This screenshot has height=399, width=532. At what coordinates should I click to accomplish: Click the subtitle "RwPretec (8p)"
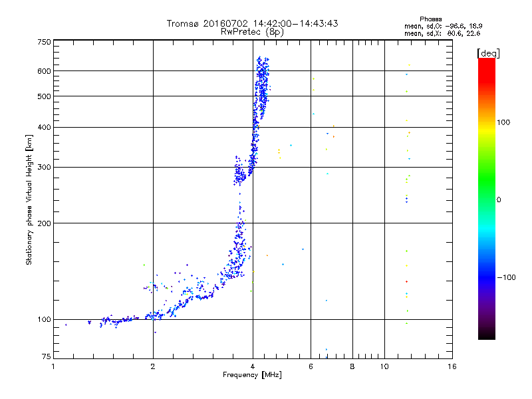tap(252, 32)
